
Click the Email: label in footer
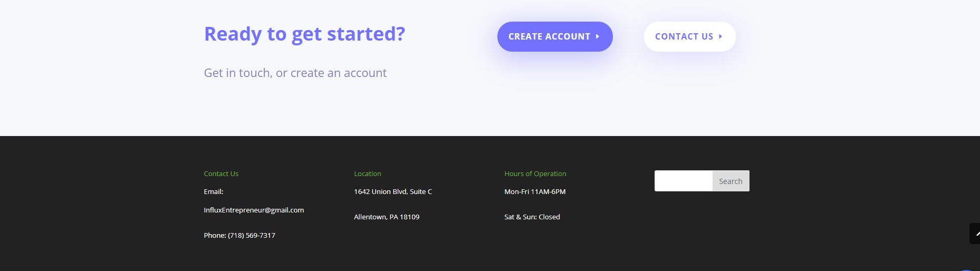coord(213,191)
